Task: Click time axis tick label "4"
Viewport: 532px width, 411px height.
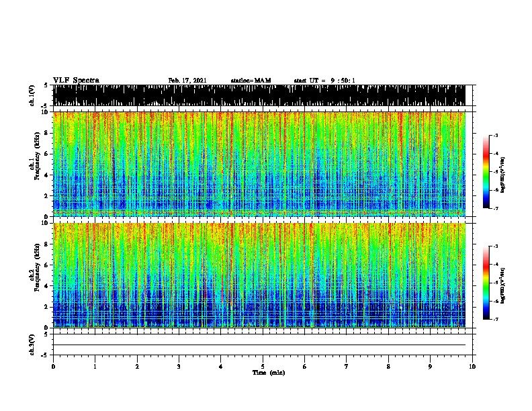Action: point(220,367)
